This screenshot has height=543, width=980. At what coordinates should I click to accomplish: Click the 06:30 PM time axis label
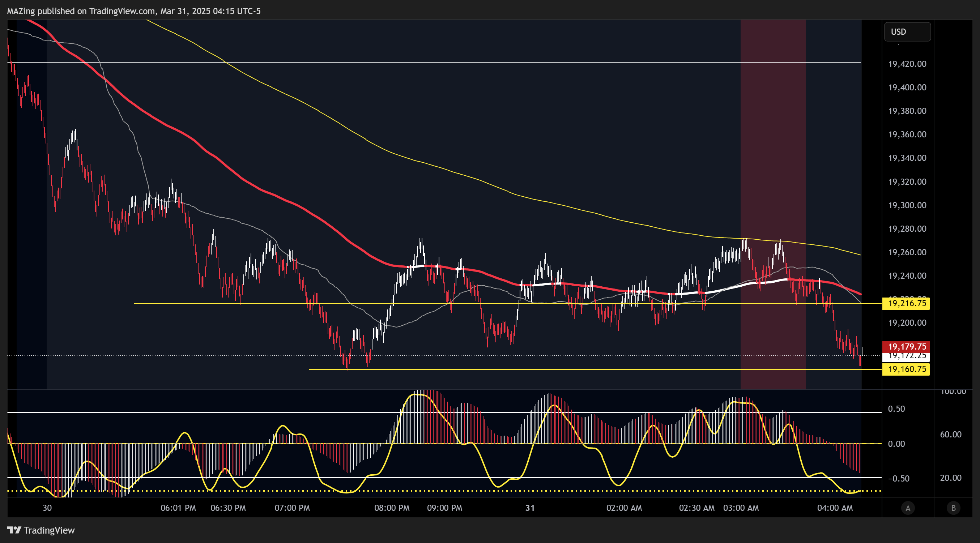[x=228, y=508]
